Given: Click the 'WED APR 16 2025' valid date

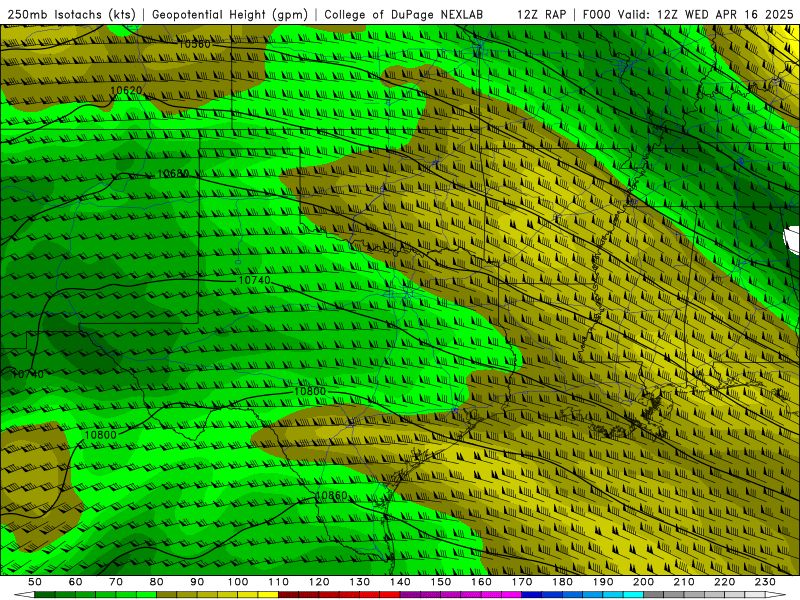Looking at the screenshot, I should [x=739, y=15].
